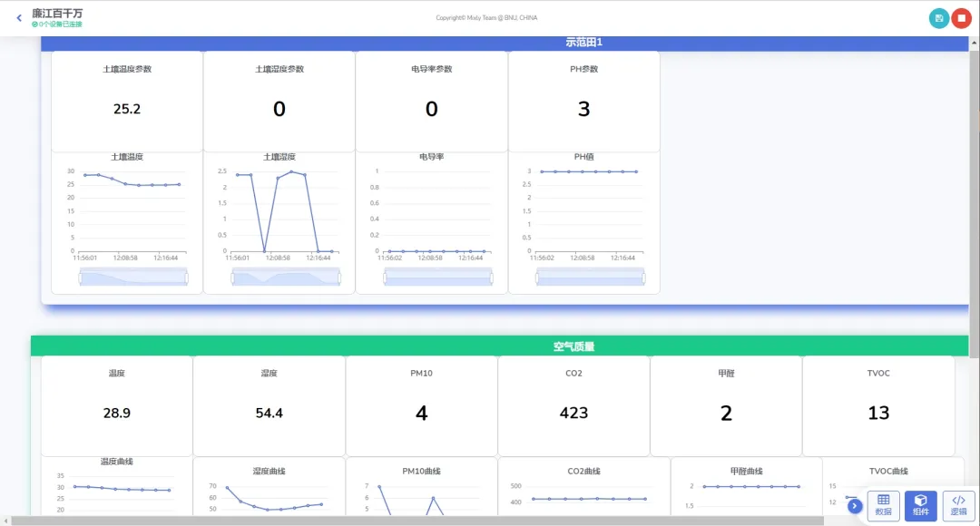Open the 逻辑 logic editor

click(958, 505)
